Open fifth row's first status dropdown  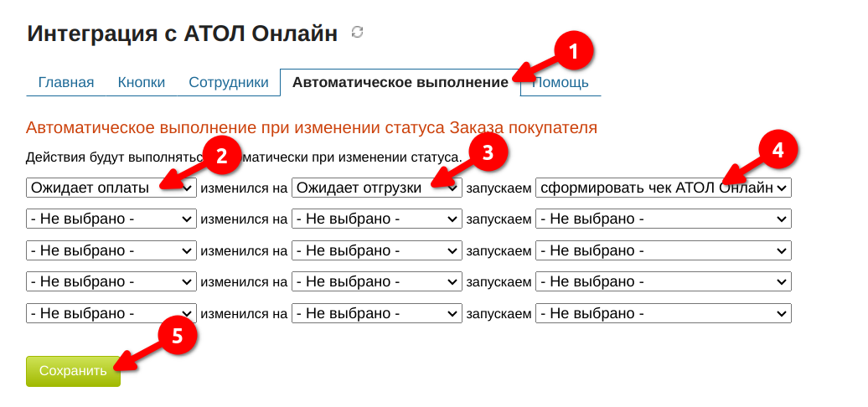(111, 313)
